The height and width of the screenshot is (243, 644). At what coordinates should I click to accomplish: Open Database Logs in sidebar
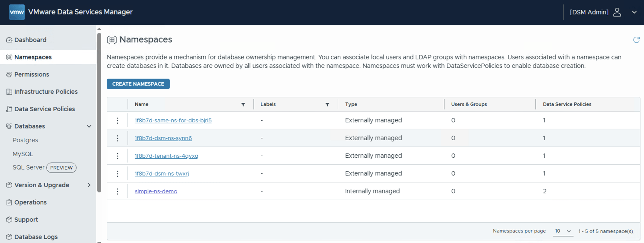(36, 237)
